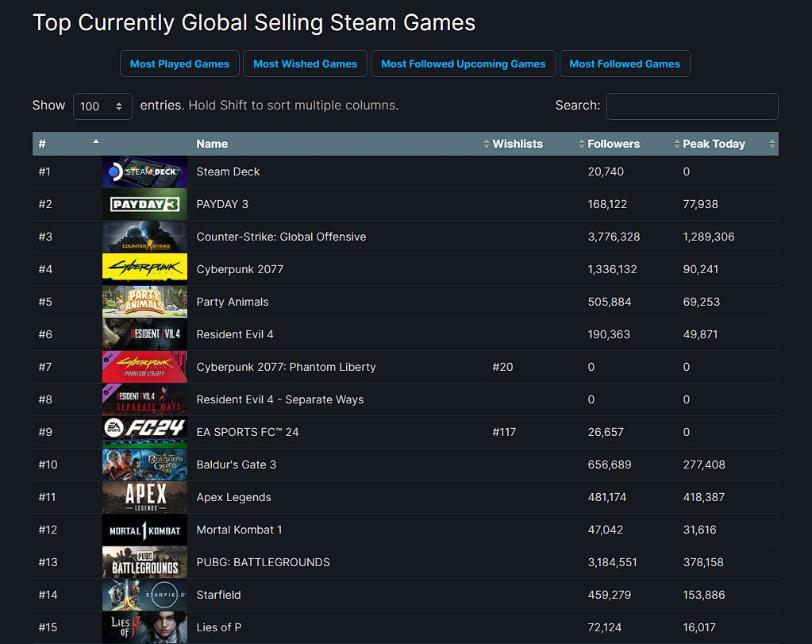Click the #15 rank cell
This screenshot has width=812, height=644.
48,627
